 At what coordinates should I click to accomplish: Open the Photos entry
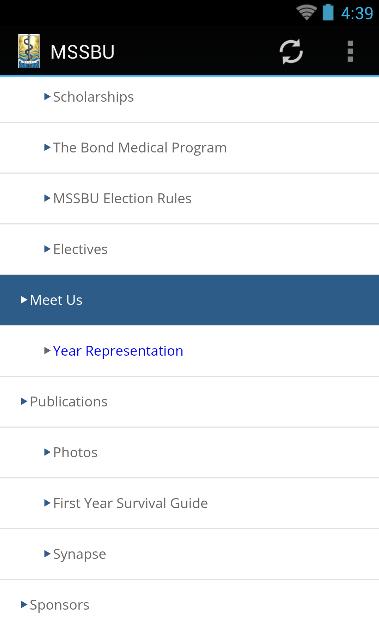[190, 452]
